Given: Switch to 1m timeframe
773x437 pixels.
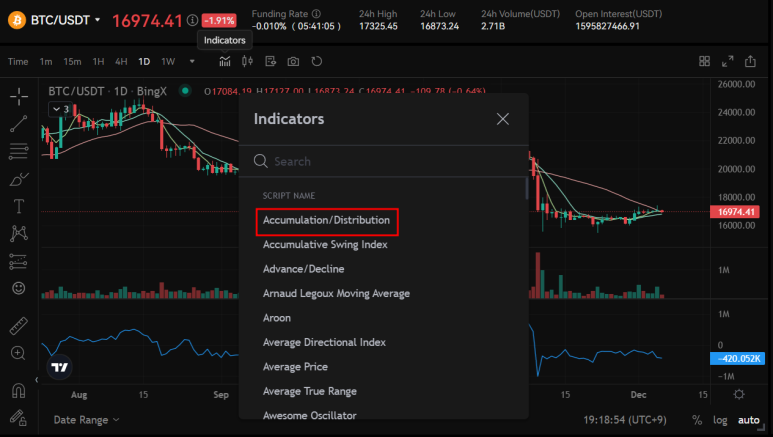Looking at the screenshot, I should click(x=46, y=62).
